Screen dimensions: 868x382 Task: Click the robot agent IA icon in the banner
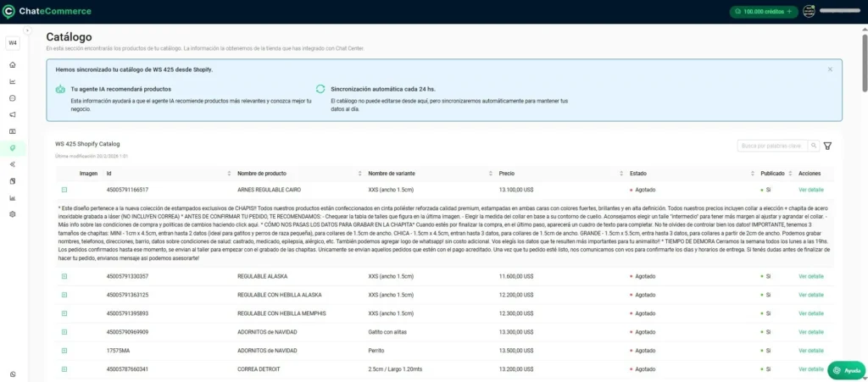click(x=60, y=88)
